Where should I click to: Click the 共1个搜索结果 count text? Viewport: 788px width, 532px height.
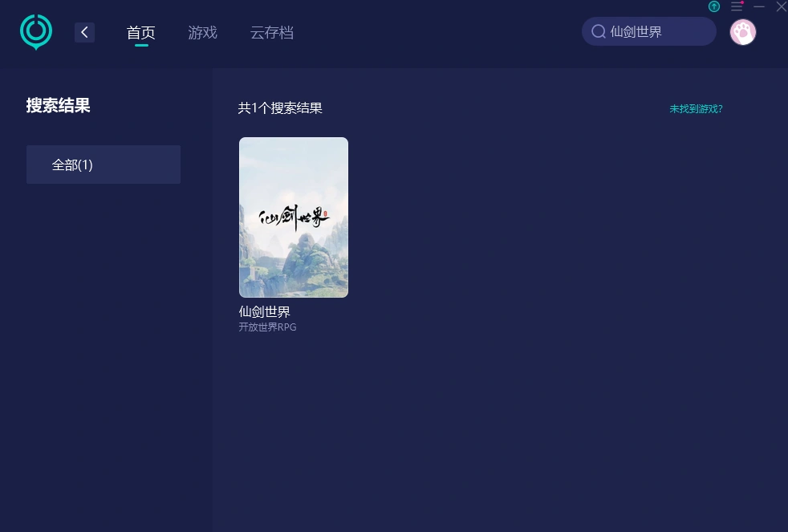click(280, 108)
